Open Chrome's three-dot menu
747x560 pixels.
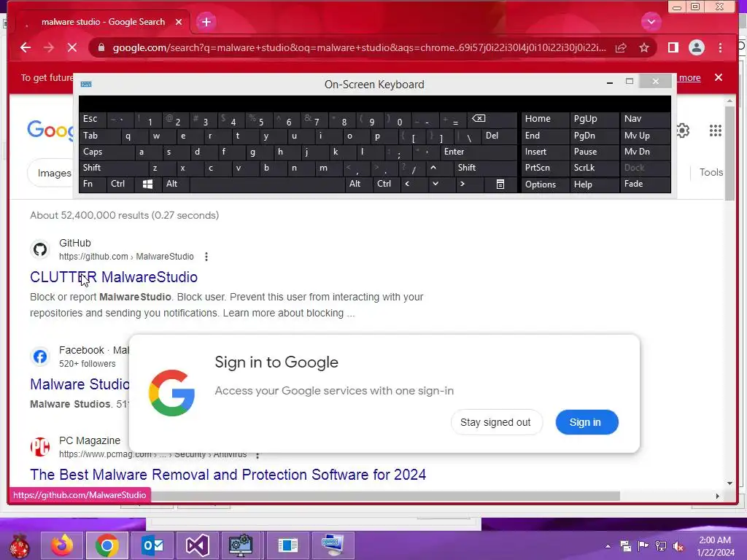pos(720,47)
